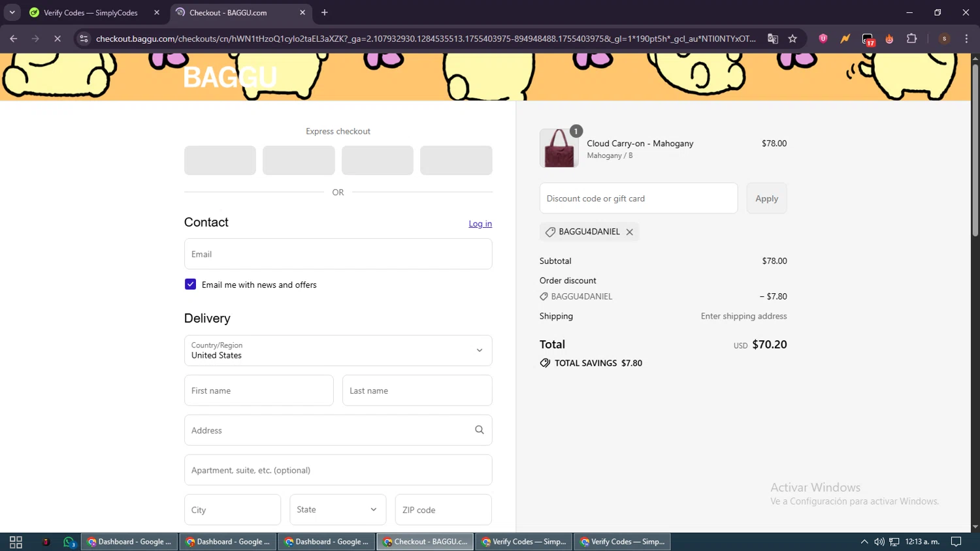Click the ZIP code field
This screenshot has width=980, height=551.
pos(443,510)
